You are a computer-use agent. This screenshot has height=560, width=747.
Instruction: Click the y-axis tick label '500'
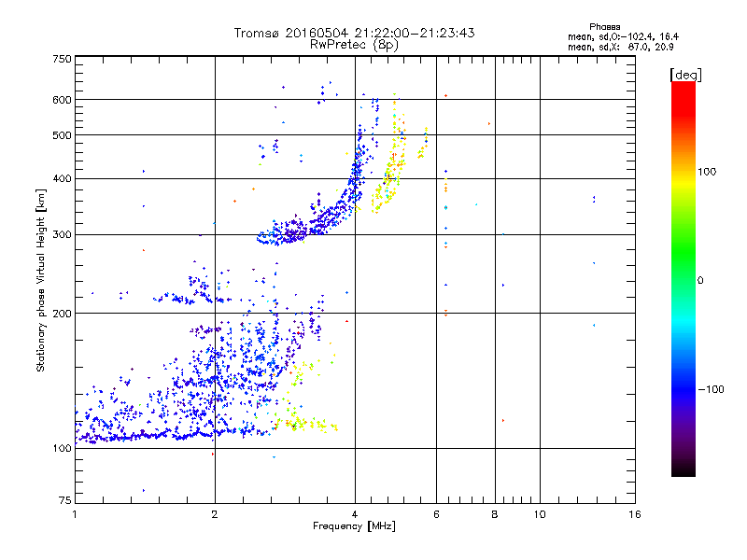coord(62,135)
